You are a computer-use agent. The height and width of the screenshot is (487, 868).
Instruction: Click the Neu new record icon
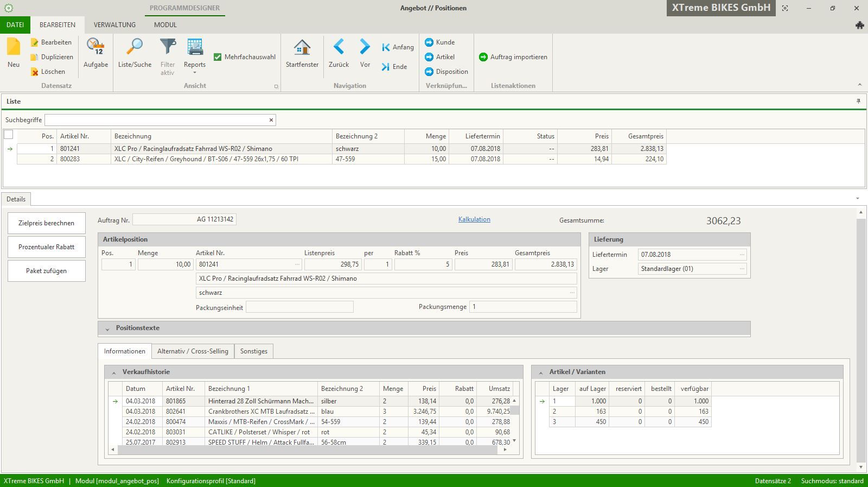coord(14,48)
